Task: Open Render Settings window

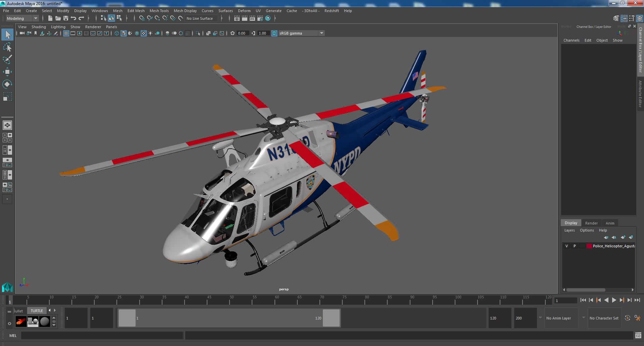Action: 260,18
